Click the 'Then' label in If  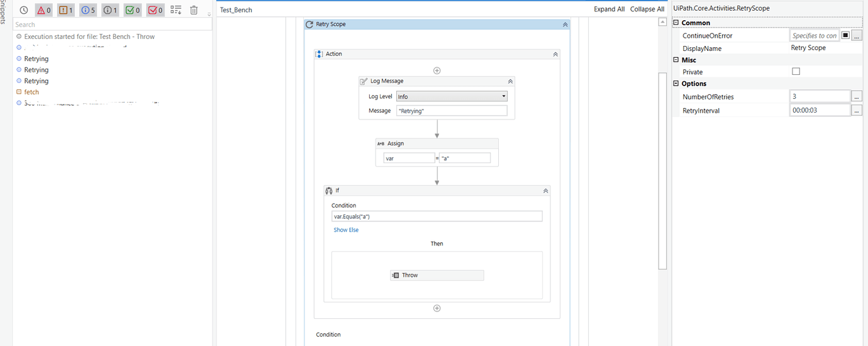(x=437, y=243)
